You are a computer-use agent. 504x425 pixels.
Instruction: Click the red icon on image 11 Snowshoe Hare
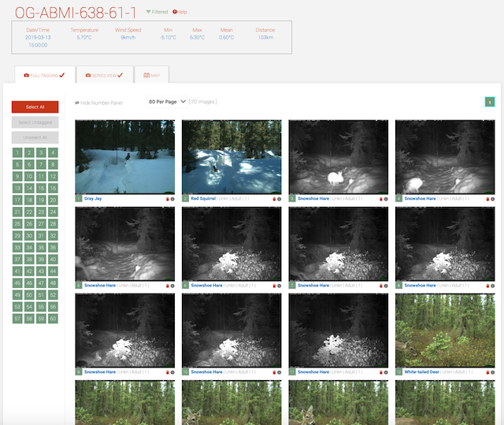pyautogui.click(x=381, y=372)
